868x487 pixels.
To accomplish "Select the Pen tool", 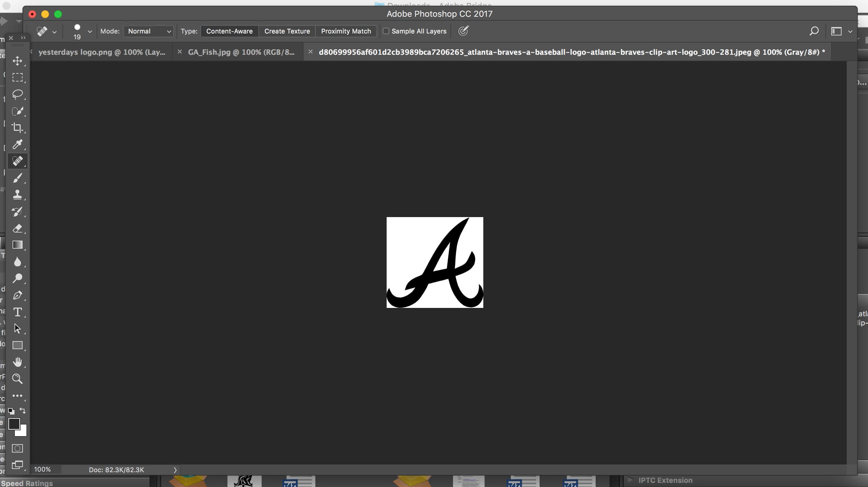I will click(x=17, y=295).
